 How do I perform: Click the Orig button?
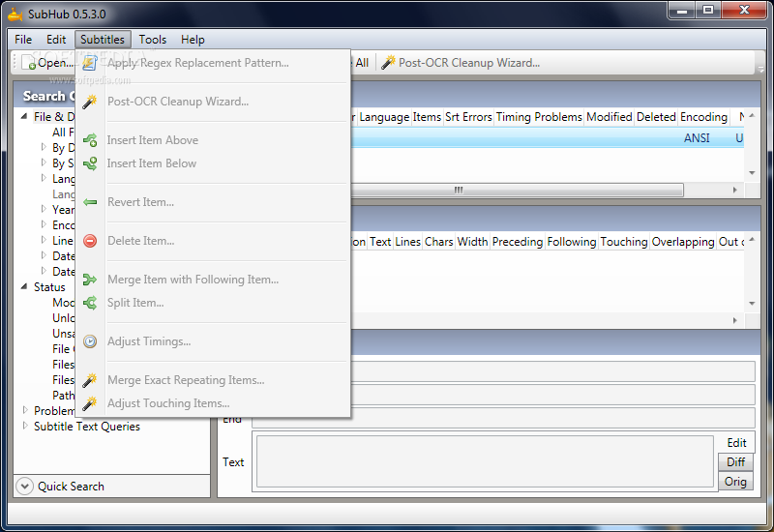tap(735, 481)
